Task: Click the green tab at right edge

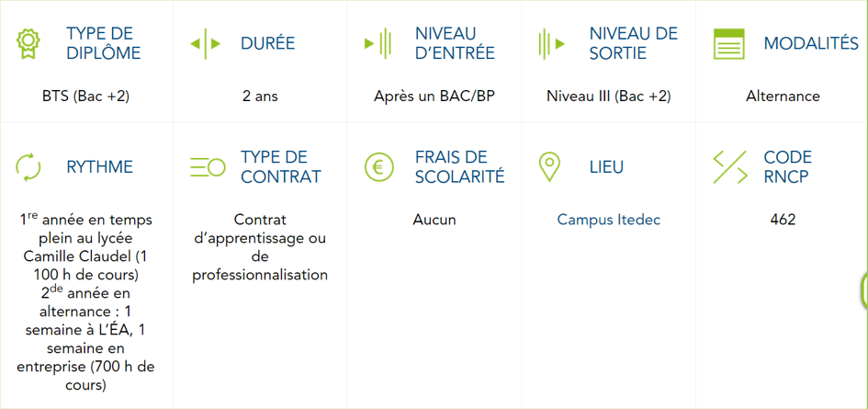Action: point(864,290)
